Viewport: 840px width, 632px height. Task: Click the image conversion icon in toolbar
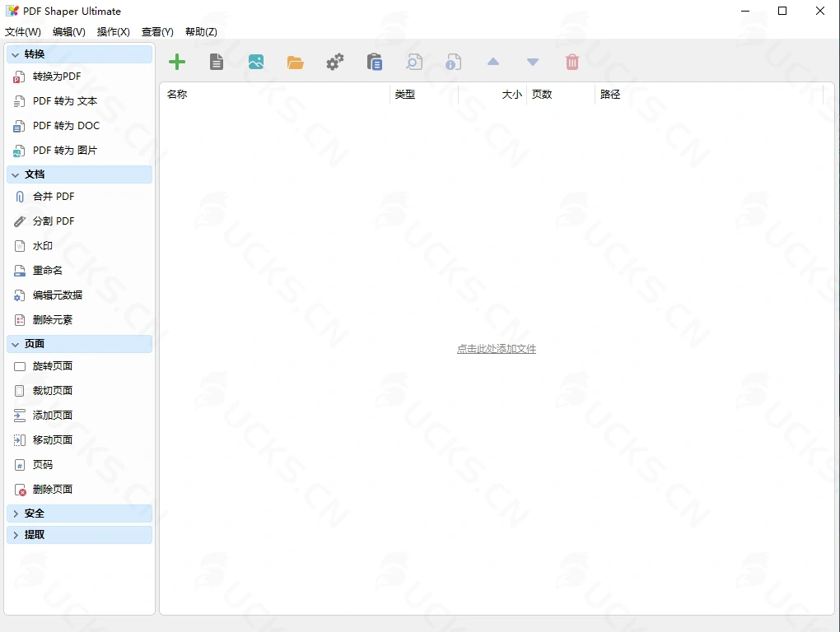(x=255, y=61)
